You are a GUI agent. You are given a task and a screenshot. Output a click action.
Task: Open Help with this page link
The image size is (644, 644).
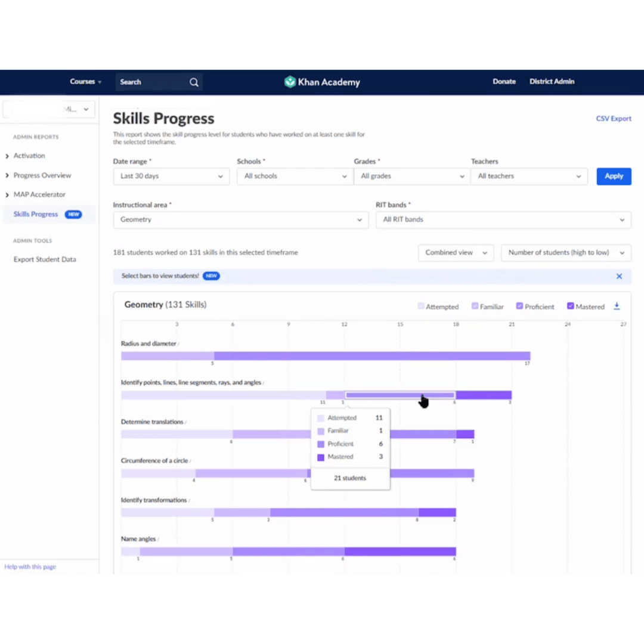point(30,567)
